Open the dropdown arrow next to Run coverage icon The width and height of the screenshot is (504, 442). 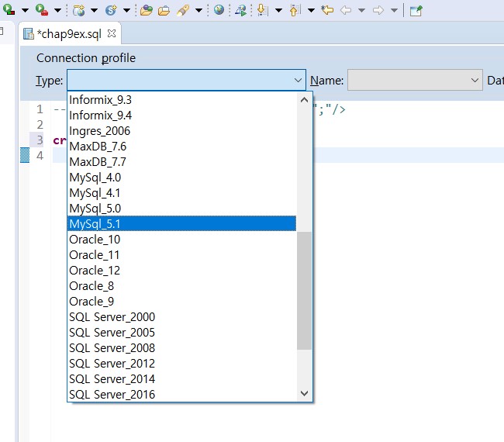pyautogui.click(x=25, y=10)
